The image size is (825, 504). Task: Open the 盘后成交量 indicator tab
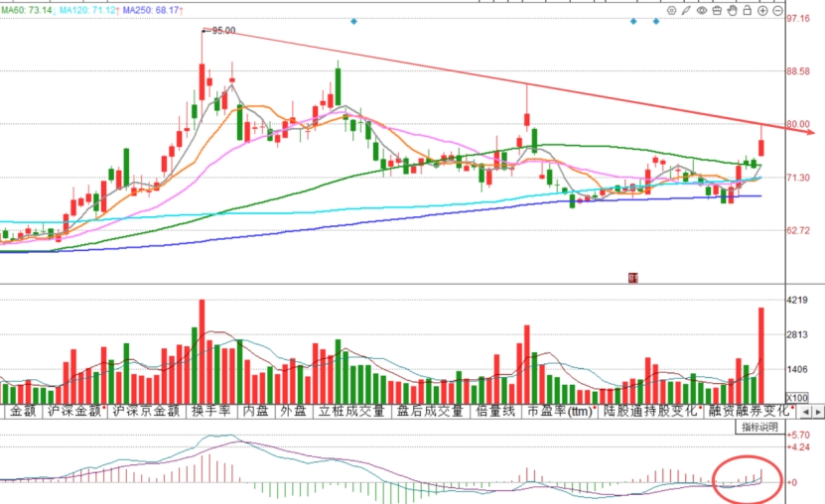point(430,411)
